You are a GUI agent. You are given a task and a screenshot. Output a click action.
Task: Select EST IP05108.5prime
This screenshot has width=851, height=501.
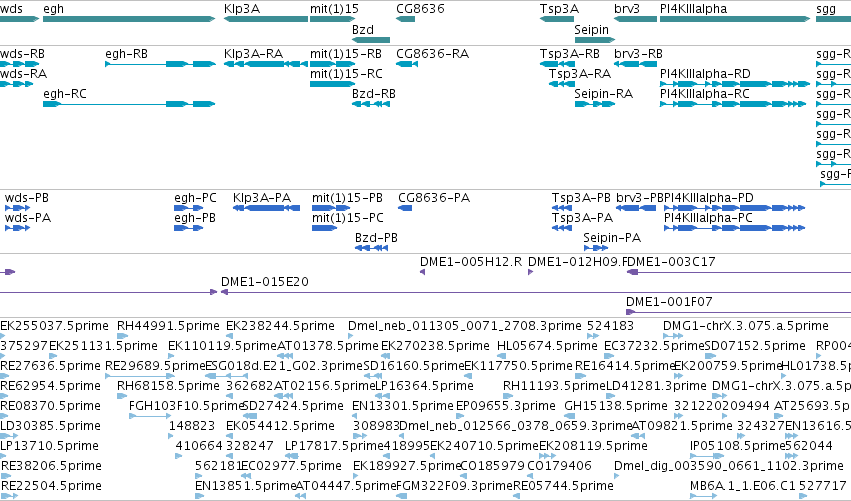738,446
